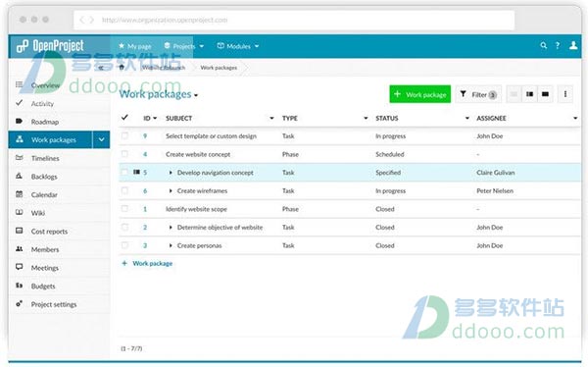Open the help question mark icon
The height and width of the screenshot is (367, 588).
(x=558, y=46)
